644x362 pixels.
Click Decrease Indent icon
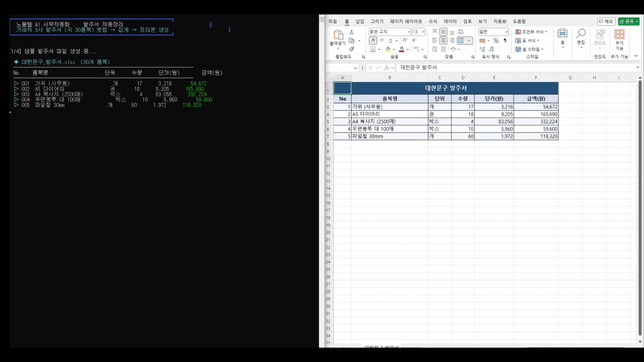click(435, 49)
